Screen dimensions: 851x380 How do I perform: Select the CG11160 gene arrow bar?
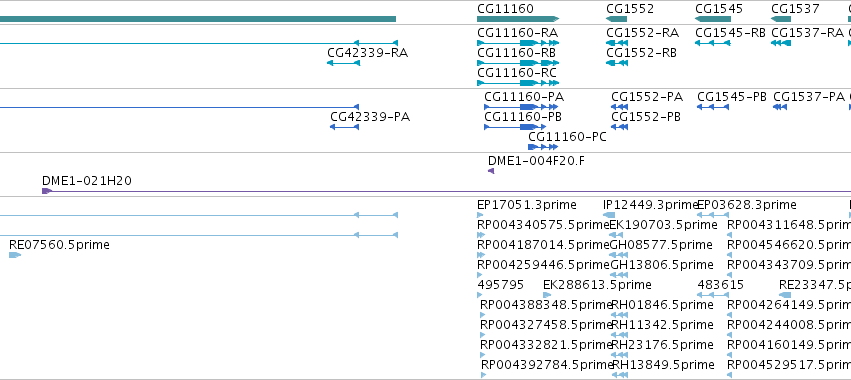[x=518, y=19]
